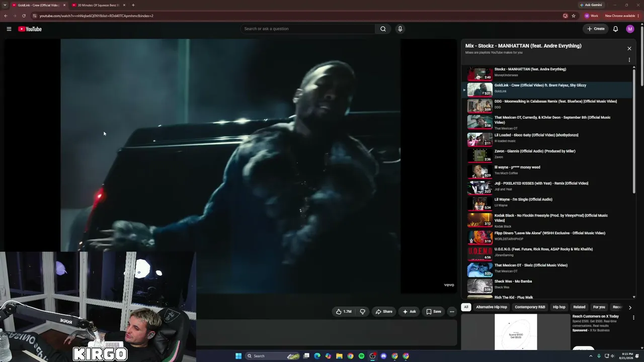Select the Related filter chip
This screenshot has height=362, width=644.
pos(579,307)
